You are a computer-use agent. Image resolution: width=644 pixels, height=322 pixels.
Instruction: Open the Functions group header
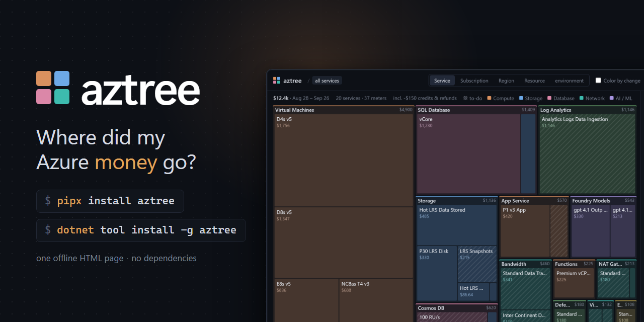(574, 264)
